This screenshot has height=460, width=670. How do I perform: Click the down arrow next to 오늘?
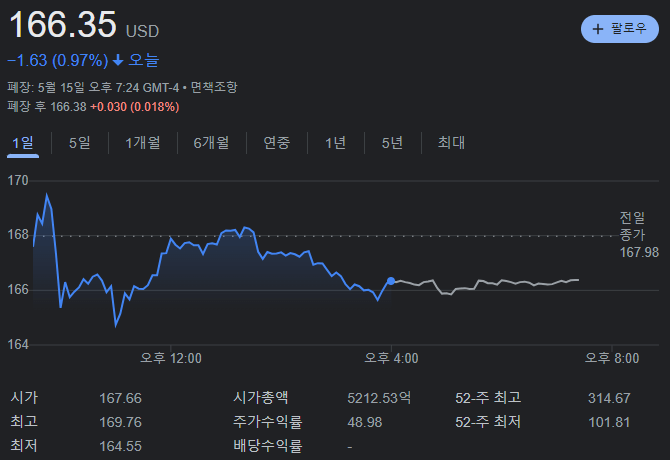(118, 61)
